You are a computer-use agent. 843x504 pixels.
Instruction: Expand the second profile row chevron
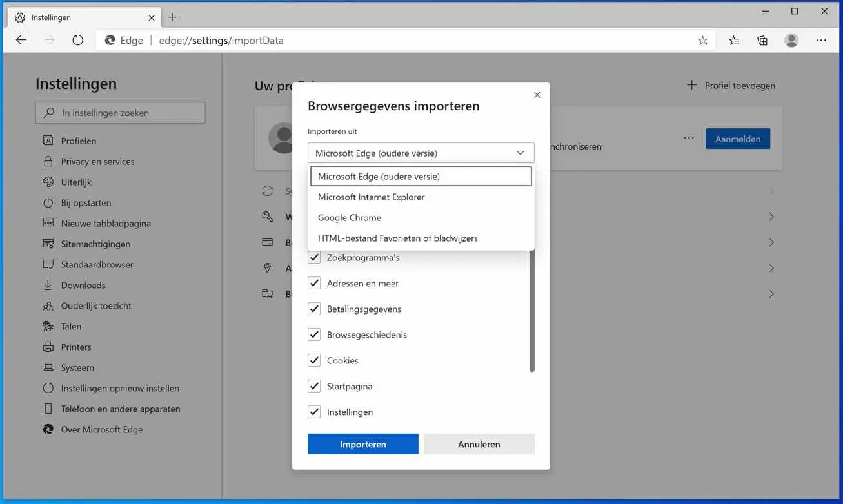pyautogui.click(x=771, y=217)
